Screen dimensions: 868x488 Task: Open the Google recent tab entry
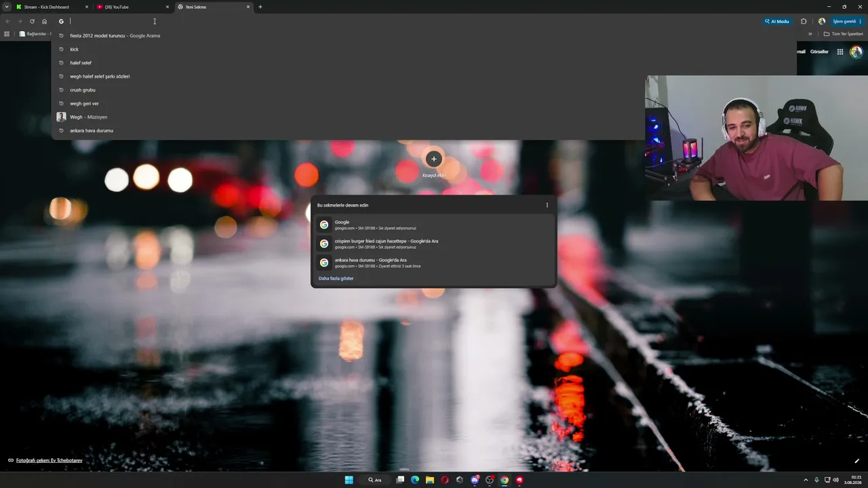434,224
